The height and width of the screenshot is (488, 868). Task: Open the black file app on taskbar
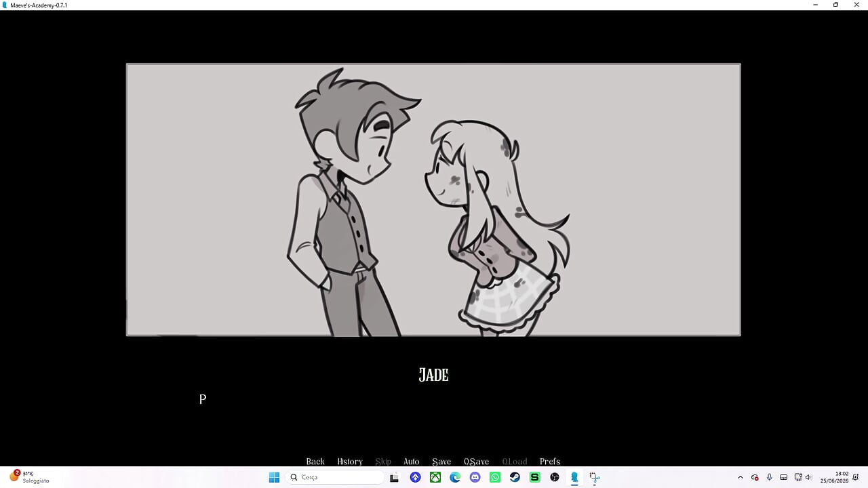tap(394, 477)
